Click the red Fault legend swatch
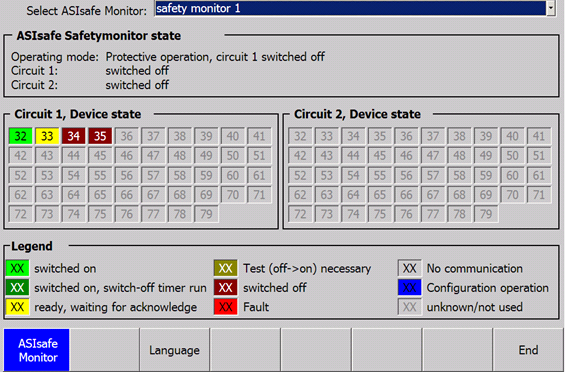Image resolution: width=565 pixels, height=373 pixels. tap(226, 307)
